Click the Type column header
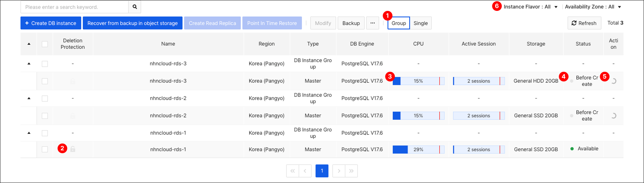 pyautogui.click(x=313, y=44)
